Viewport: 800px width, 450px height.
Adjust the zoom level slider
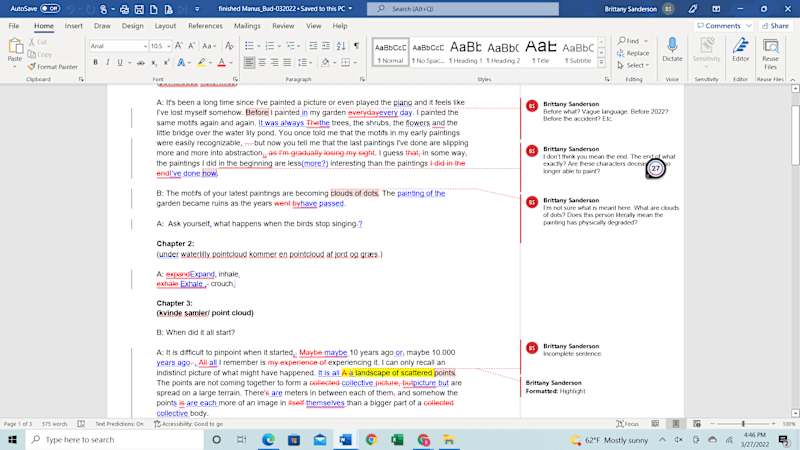[x=743, y=423]
